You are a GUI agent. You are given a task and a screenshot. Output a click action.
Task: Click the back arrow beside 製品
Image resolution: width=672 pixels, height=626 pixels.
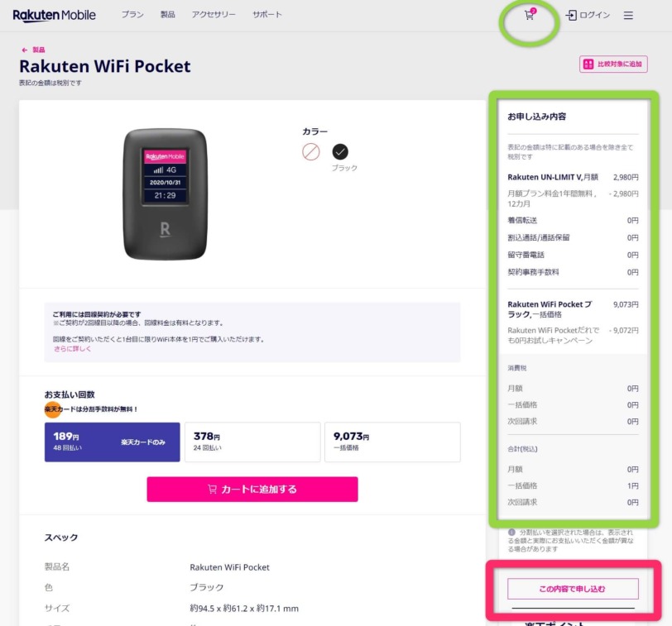[x=25, y=50]
